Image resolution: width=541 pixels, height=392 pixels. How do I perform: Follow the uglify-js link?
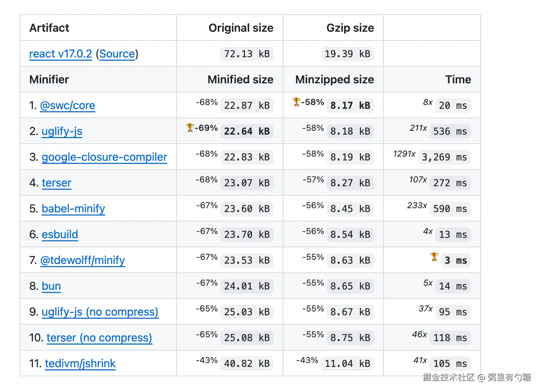(x=62, y=131)
